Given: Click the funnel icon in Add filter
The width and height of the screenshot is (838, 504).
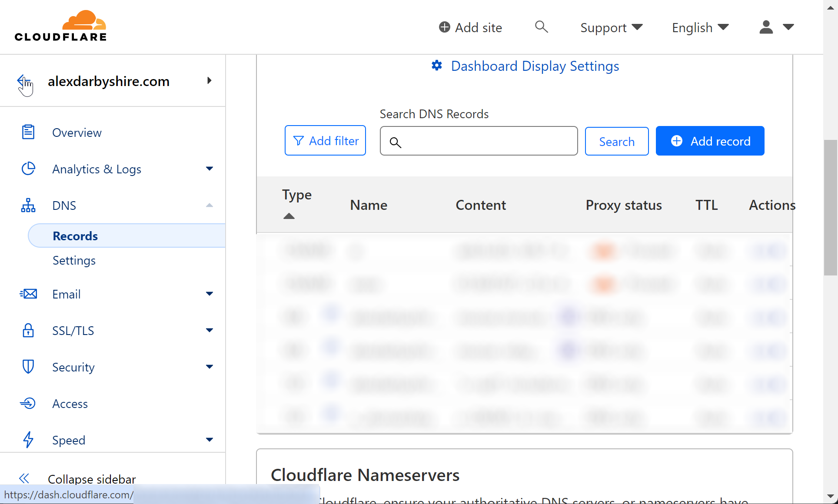Looking at the screenshot, I should (298, 141).
